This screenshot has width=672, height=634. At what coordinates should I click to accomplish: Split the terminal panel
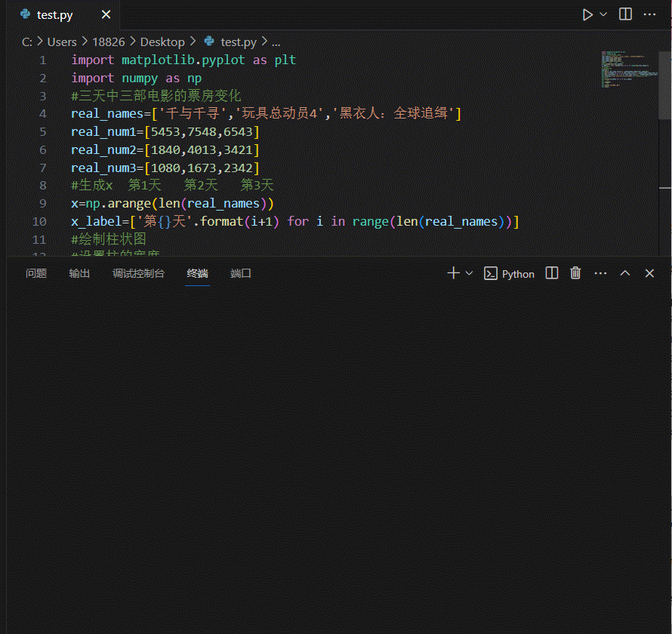[x=552, y=273]
